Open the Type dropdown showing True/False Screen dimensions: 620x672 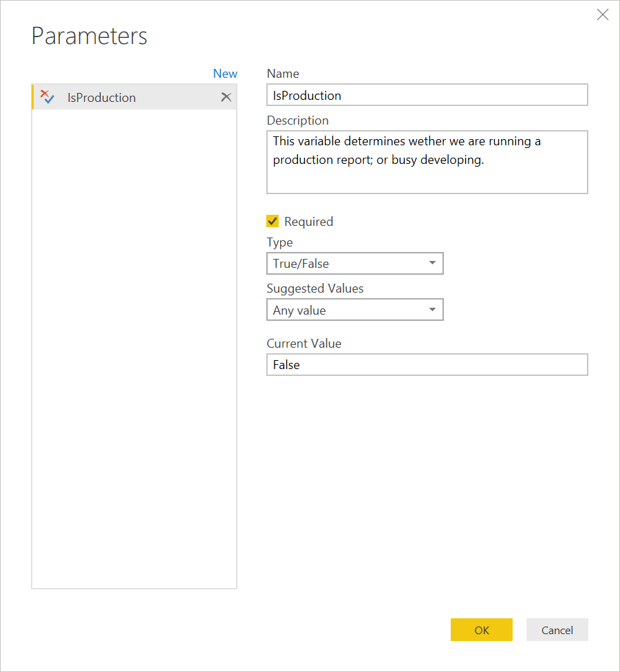(x=355, y=264)
